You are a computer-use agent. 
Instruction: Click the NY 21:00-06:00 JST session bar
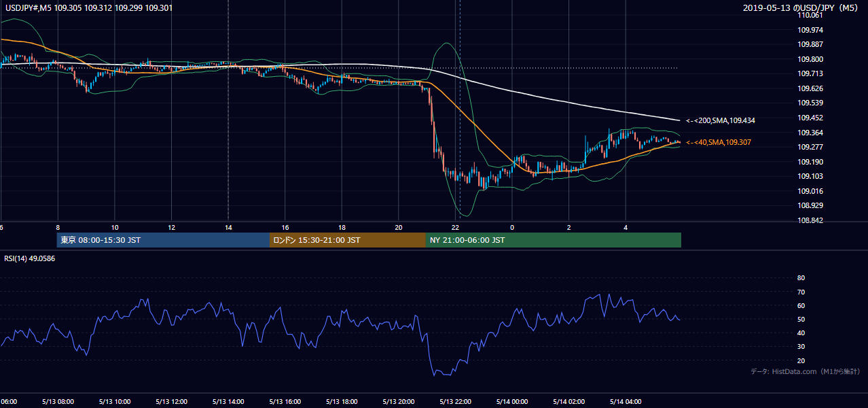click(554, 240)
